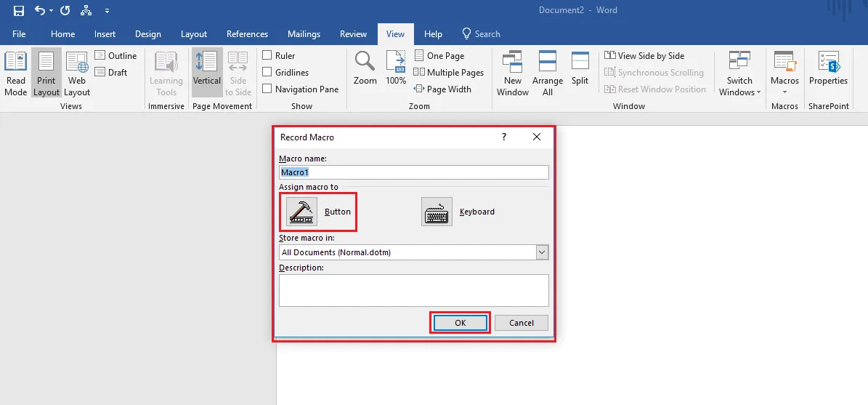Image resolution: width=868 pixels, height=405 pixels.
Task: Choose One Page zoom
Action: coord(439,55)
